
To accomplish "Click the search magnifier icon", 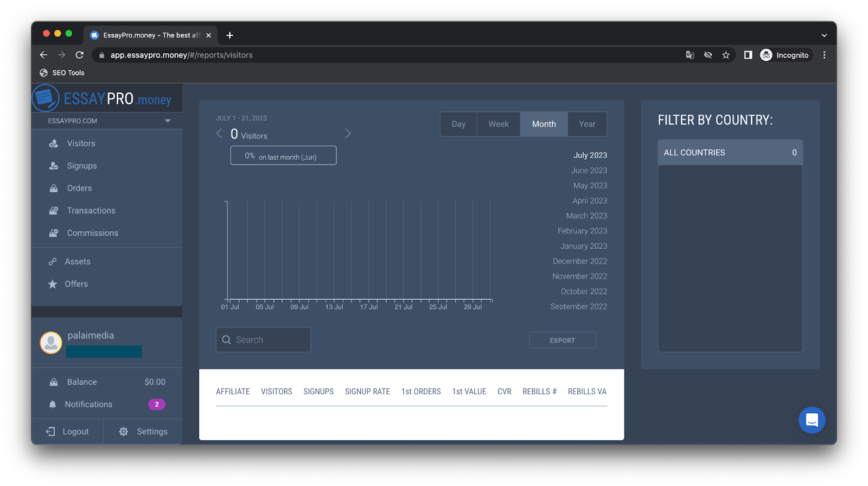I will coord(227,340).
